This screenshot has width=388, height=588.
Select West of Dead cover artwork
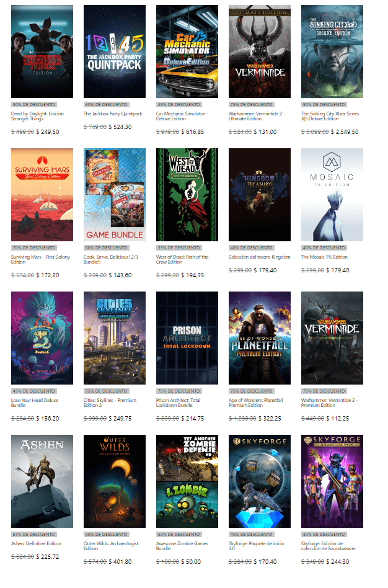pos(187,195)
